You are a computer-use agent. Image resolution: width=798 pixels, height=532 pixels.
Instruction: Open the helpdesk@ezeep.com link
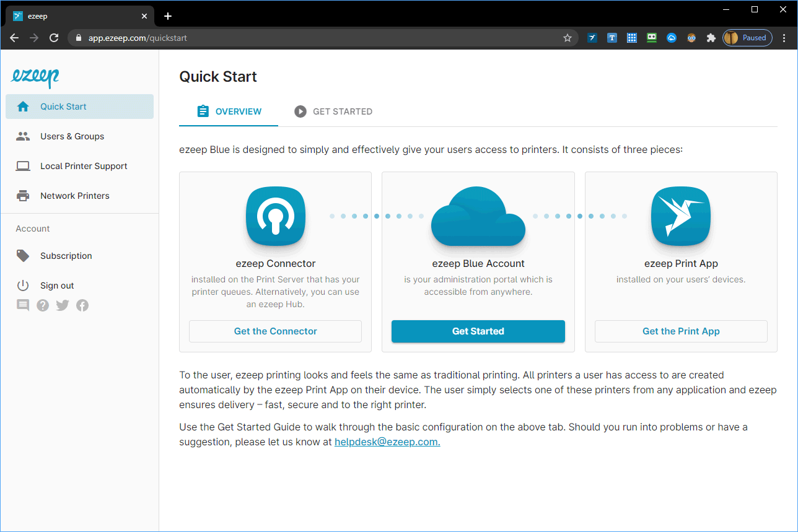pyautogui.click(x=387, y=442)
